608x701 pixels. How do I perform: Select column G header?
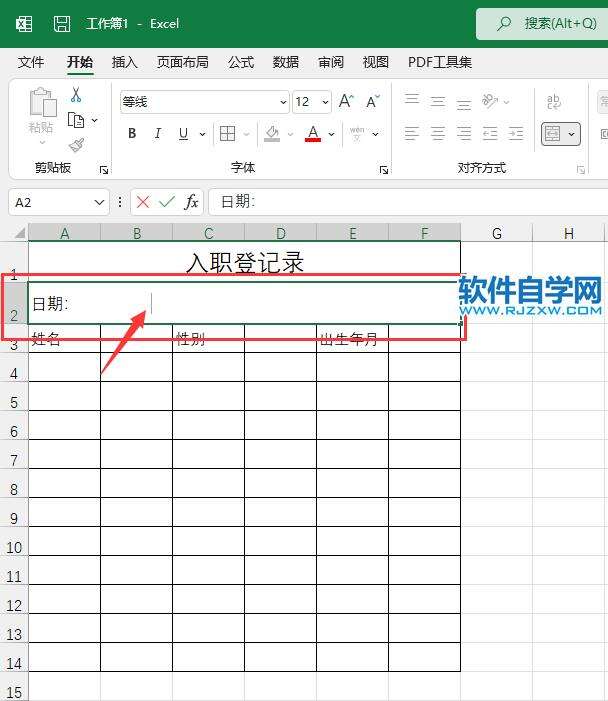pos(497,233)
